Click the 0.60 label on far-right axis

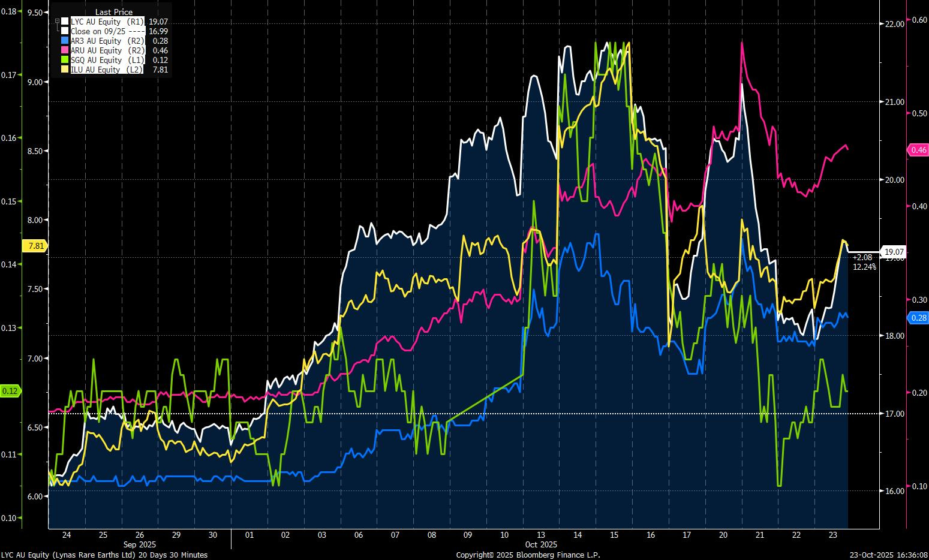point(920,20)
